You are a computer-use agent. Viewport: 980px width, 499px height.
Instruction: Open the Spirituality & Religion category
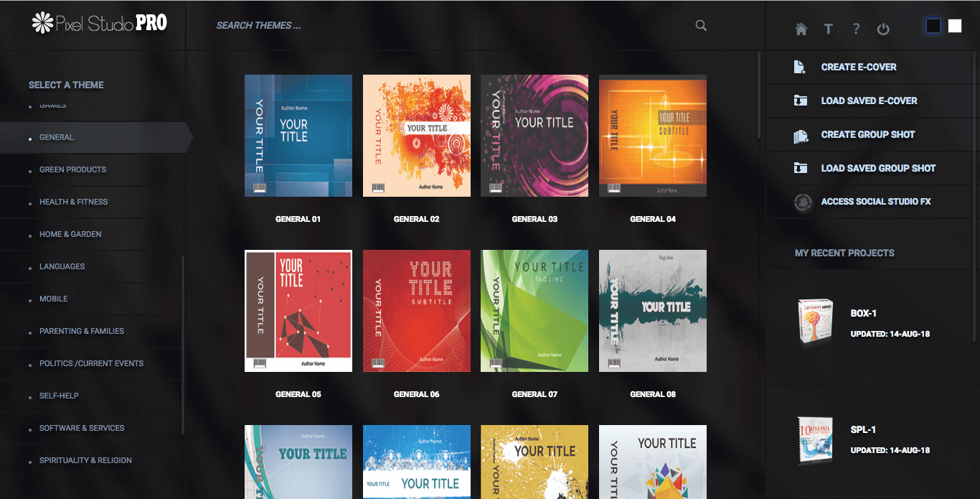coord(92,460)
